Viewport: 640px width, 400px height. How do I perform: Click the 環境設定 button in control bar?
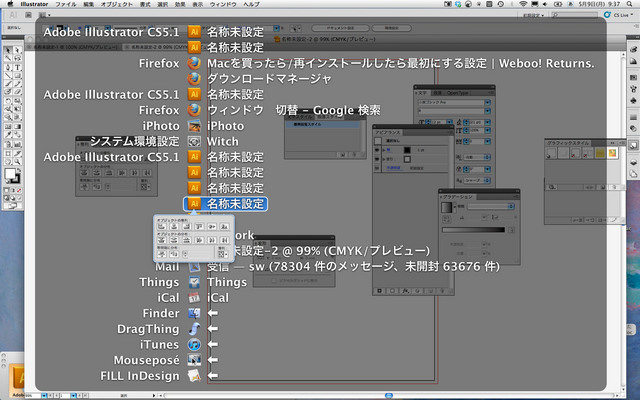[x=391, y=28]
